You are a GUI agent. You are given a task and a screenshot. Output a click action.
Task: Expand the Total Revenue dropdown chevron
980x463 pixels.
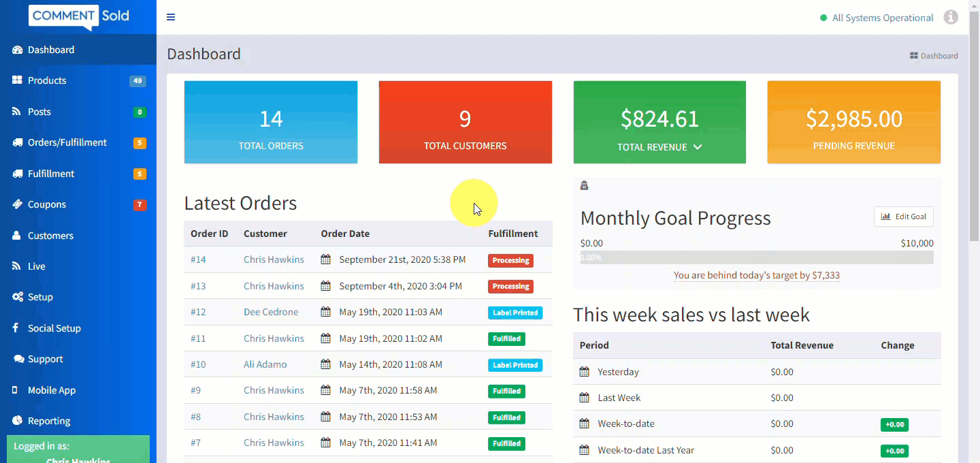(x=697, y=147)
